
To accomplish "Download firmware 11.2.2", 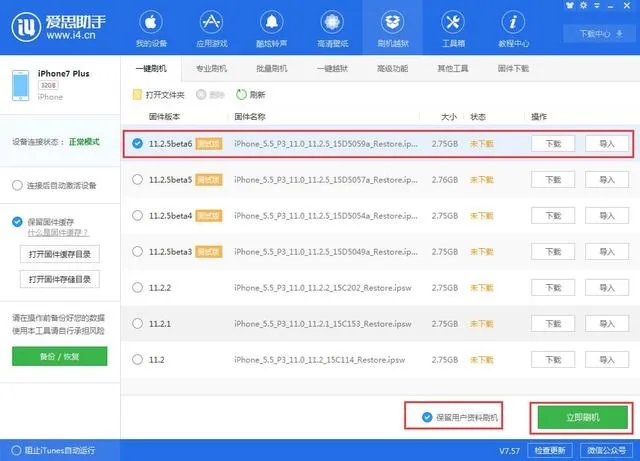I will pyautogui.click(x=553, y=288).
